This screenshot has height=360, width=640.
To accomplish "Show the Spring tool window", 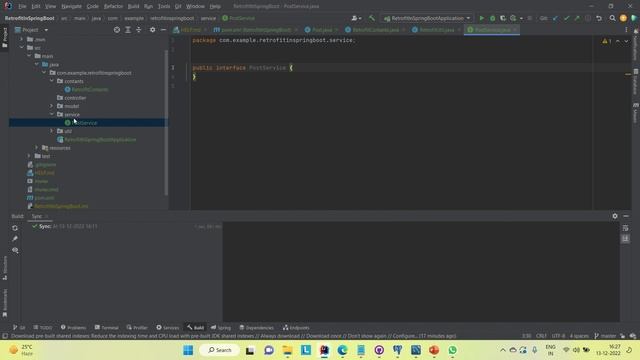I will point(221,328).
